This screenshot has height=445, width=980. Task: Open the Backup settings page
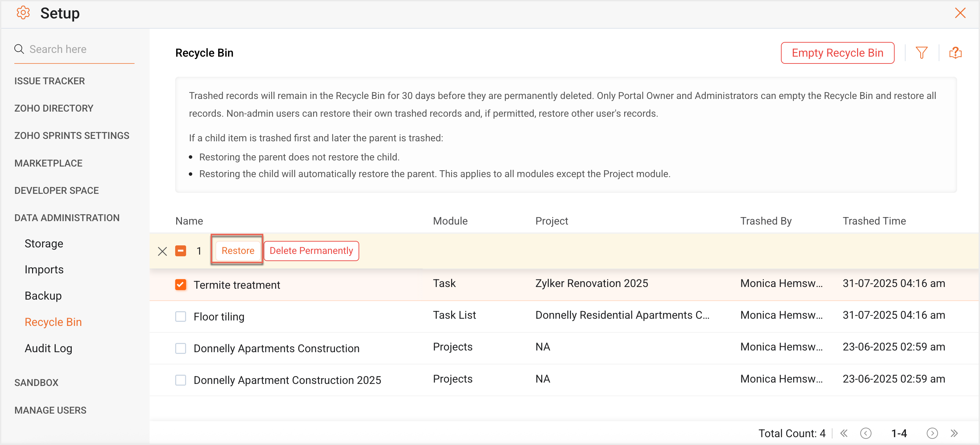[x=43, y=296]
